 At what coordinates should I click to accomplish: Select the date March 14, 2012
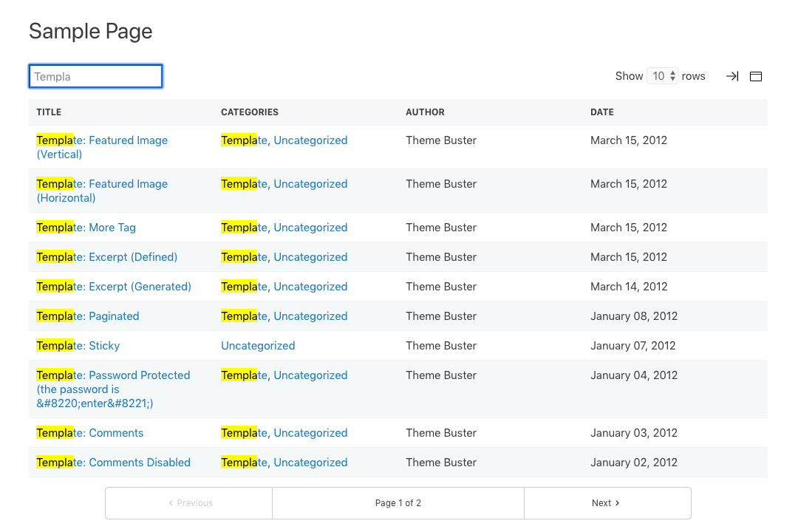[x=629, y=287]
